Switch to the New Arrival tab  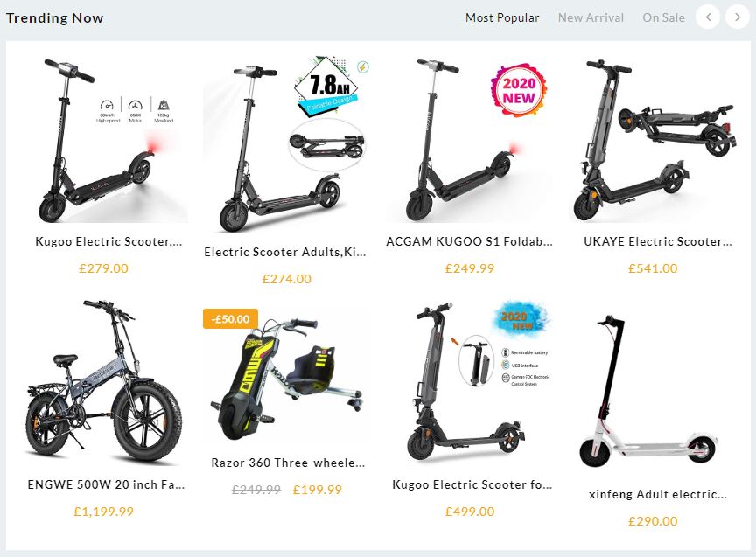coord(591,17)
